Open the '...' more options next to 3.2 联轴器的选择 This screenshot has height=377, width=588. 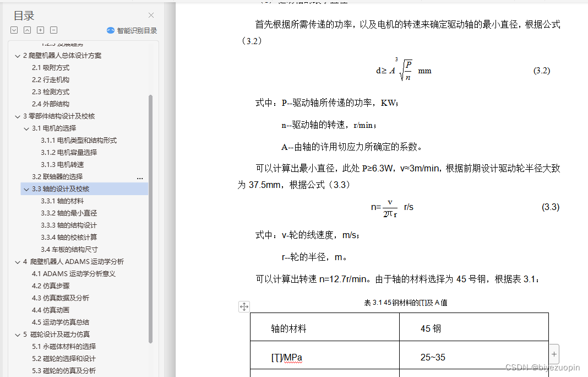(x=140, y=178)
